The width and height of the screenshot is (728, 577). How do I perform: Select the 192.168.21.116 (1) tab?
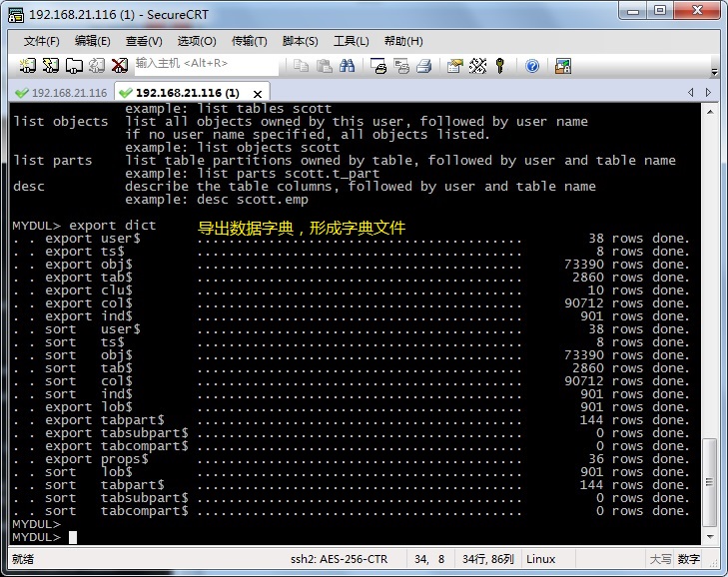click(187, 93)
